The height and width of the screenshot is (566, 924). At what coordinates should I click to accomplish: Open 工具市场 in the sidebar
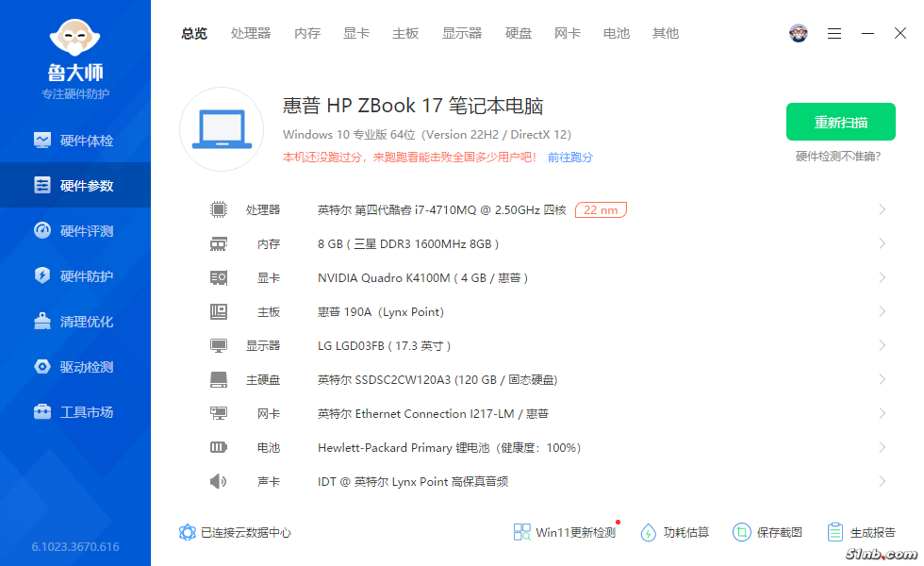click(x=74, y=412)
